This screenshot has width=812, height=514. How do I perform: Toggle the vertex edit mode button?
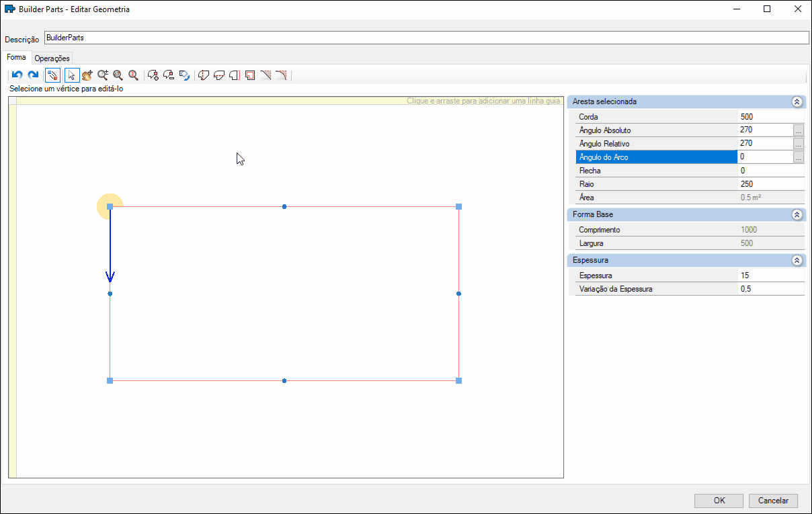coord(52,75)
